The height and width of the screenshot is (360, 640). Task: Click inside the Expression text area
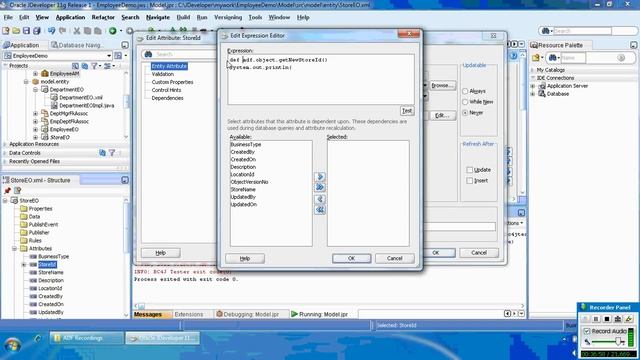click(x=321, y=79)
